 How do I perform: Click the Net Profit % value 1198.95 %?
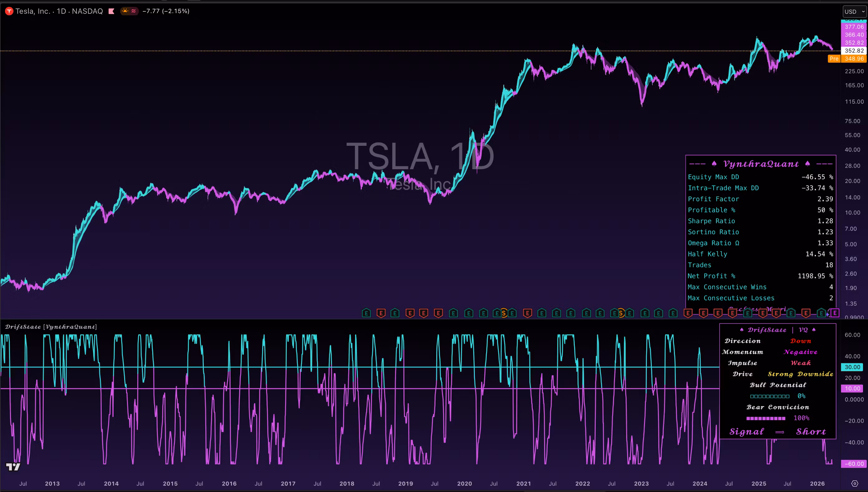tap(815, 276)
